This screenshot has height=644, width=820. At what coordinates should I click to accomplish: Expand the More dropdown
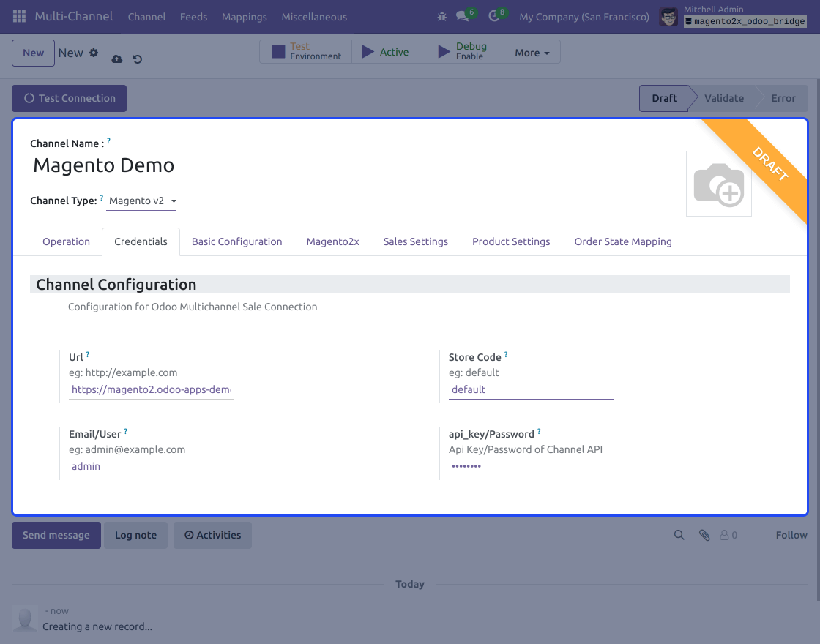point(532,53)
